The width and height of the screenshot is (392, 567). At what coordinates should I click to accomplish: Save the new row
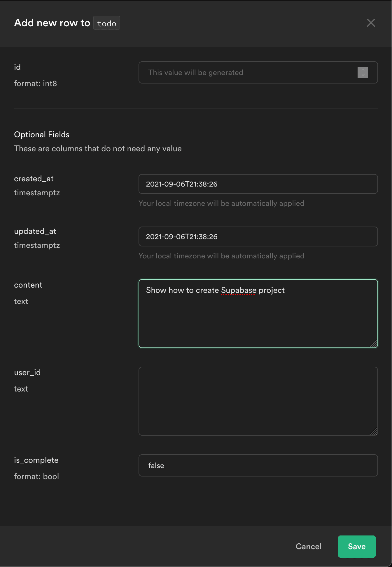click(x=357, y=547)
